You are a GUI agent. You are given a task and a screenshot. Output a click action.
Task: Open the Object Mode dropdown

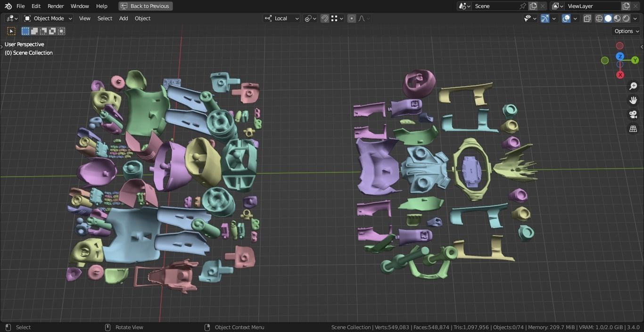pos(48,18)
